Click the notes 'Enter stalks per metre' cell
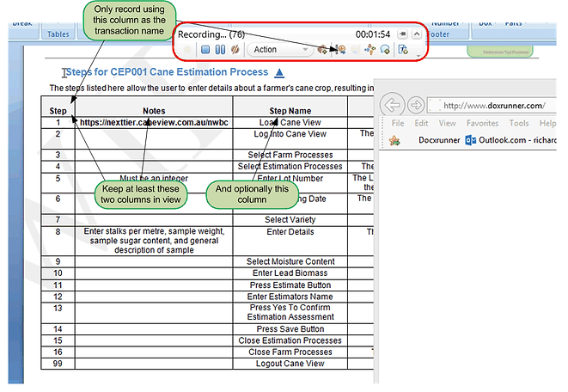This screenshot has height=392, width=568. (x=154, y=241)
